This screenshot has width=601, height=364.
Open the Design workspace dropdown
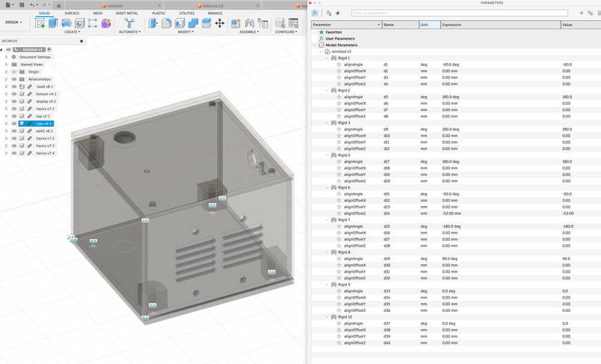[13, 22]
